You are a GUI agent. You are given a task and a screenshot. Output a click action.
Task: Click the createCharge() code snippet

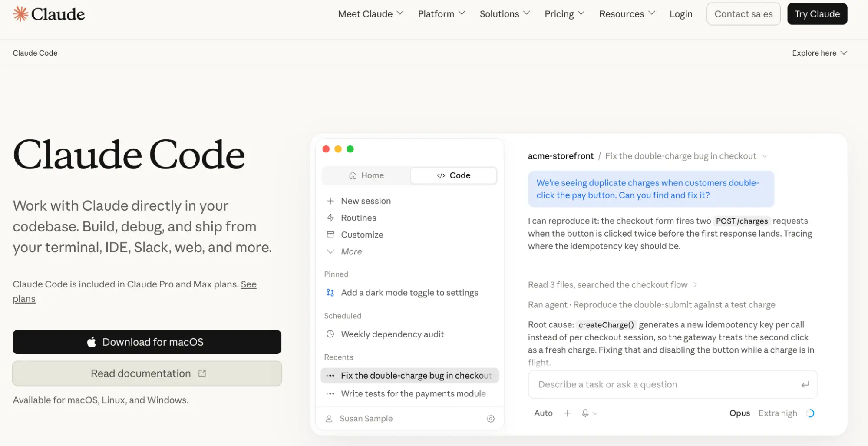606,325
